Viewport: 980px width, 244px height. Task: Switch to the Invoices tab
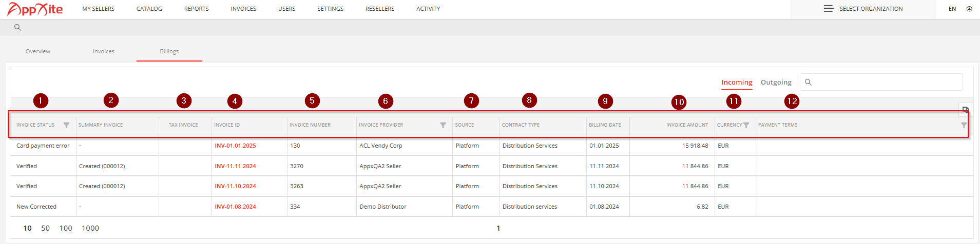(x=104, y=51)
